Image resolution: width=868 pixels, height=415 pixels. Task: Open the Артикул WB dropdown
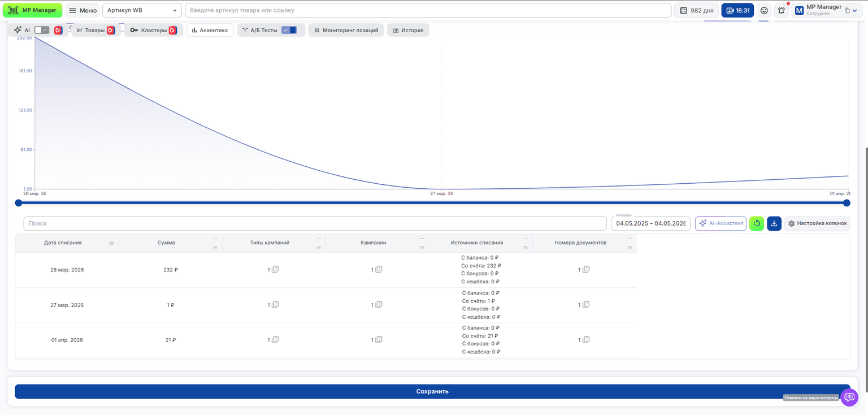pos(142,10)
